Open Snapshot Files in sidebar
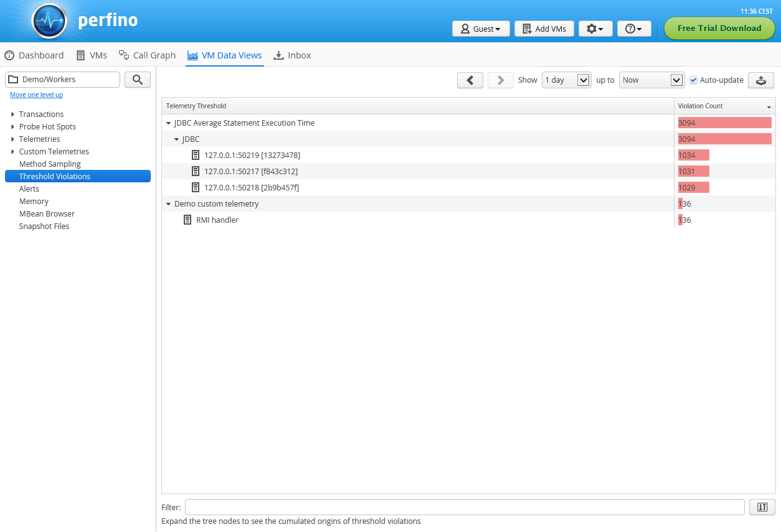The height and width of the screenshot is (532, 781). tap(44, 226)
